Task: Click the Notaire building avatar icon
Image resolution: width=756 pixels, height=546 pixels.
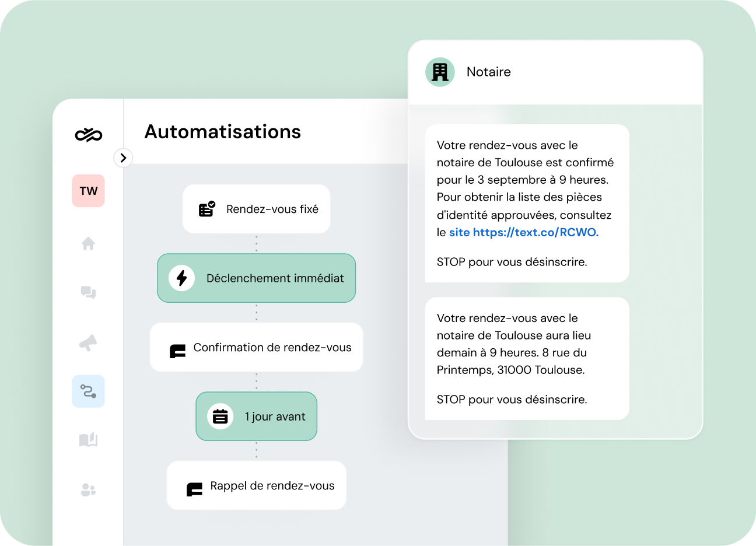Action: click(x=440, y=72)
